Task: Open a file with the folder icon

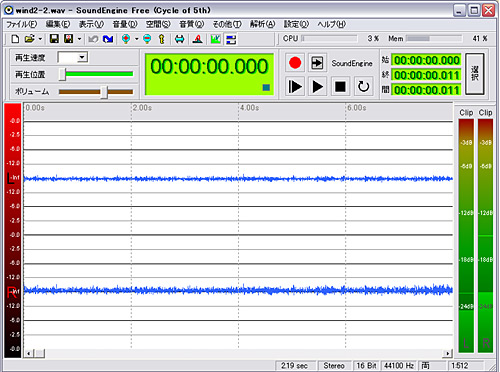Action: pos(29,39)
